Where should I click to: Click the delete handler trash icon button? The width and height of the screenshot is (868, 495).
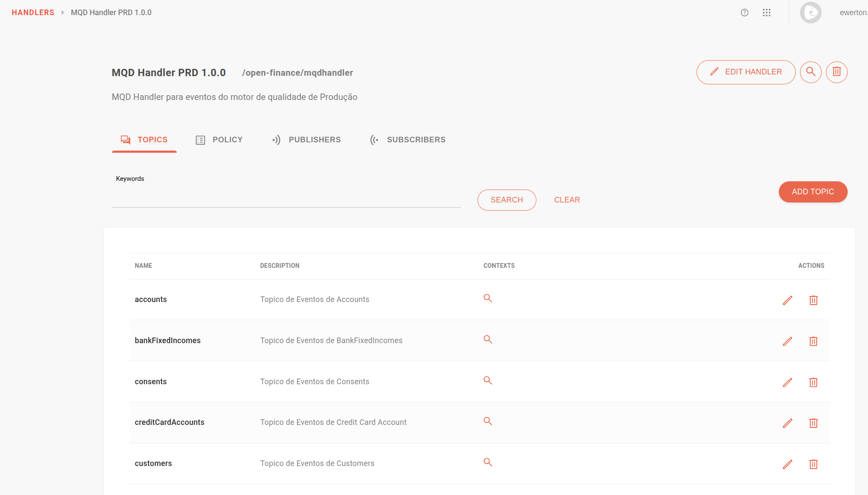(836, 72)
